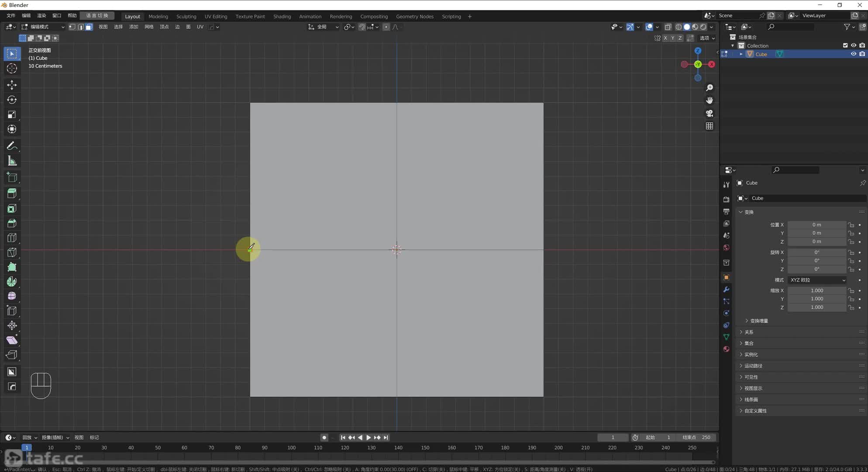
Task: Select the Extrude Region tool
Action: pos(12,193)
